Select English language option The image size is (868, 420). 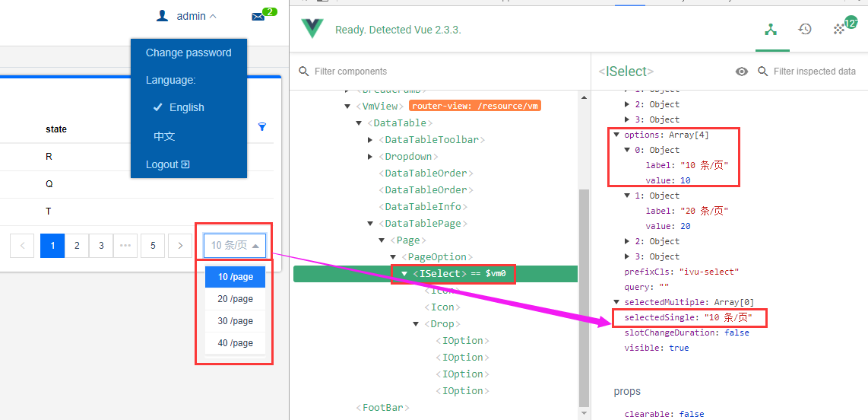click(x=186, y=107)
